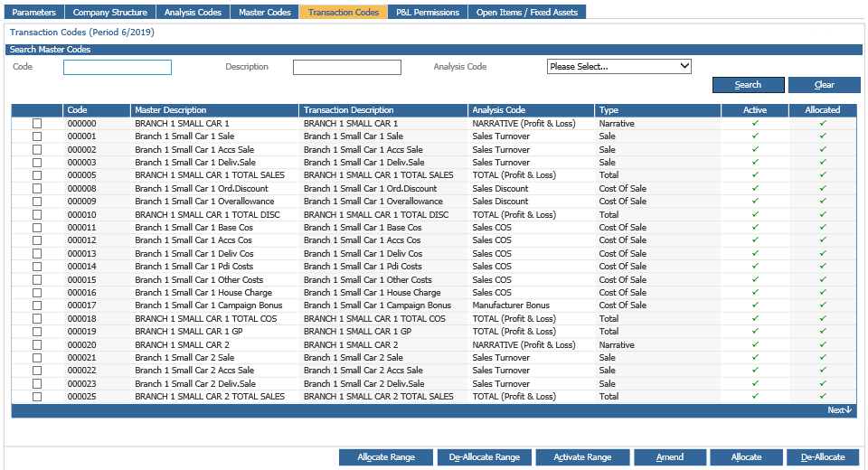Click Active checkmark for code 000000
The height and width of the screenshot is (470, 868).
point(755,123)
